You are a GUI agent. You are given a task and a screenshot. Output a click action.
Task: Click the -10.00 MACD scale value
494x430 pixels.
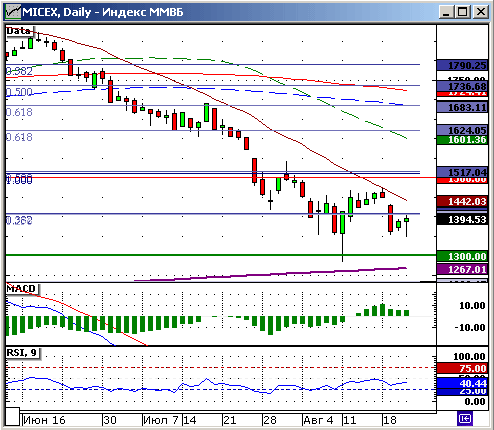470,328
